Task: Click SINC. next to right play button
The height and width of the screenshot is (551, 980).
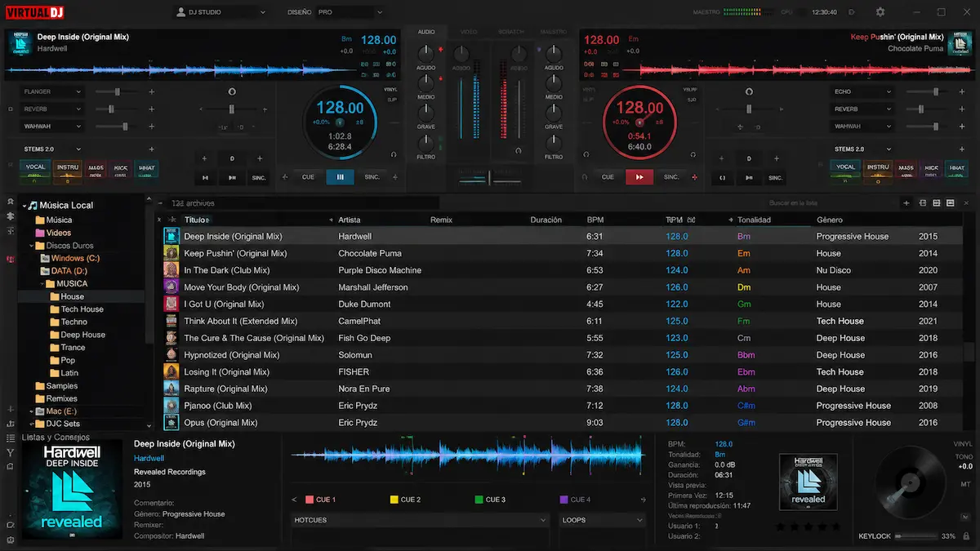Action: [x=671, y=177]
